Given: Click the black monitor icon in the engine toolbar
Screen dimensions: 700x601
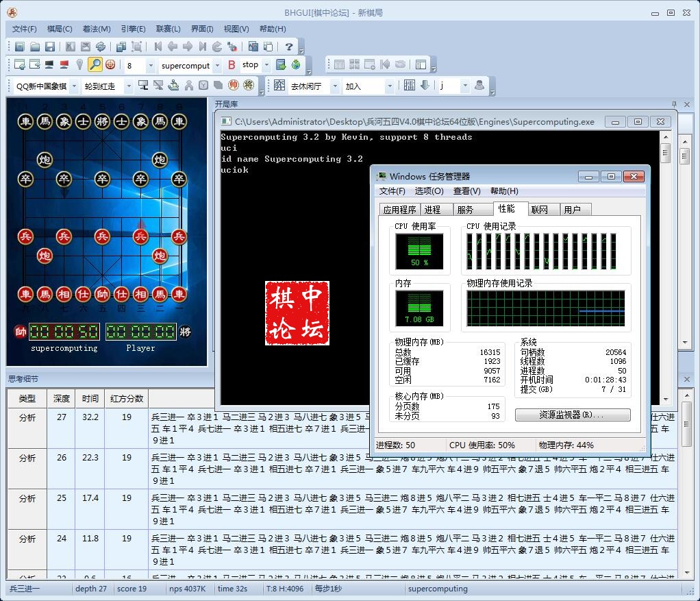Looking at the screenshot, I should [x=49, y=64].
